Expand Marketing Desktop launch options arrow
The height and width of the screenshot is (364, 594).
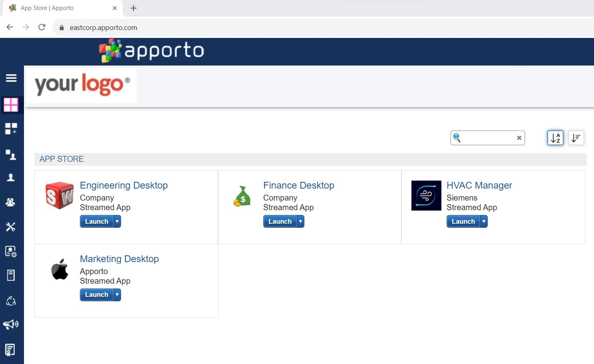click(x=117, y=295)
